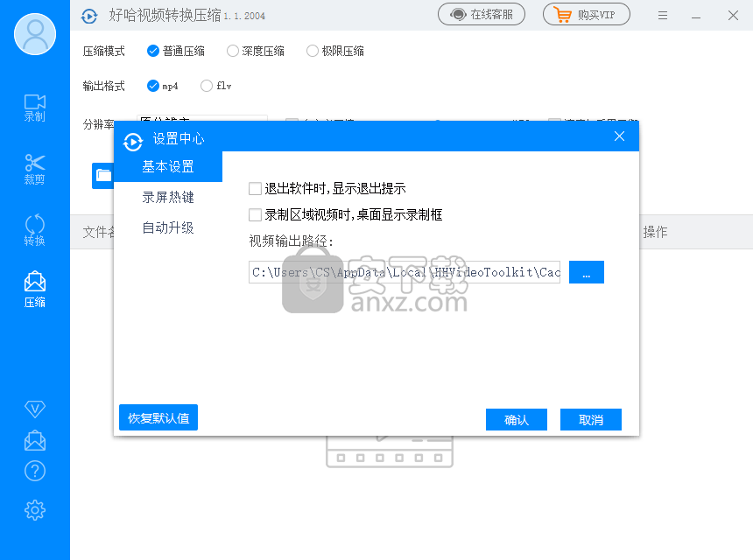This screenshot has width=753, height=560.
Task: Confirm settings with 确认 button
Action: pos(517,420)
